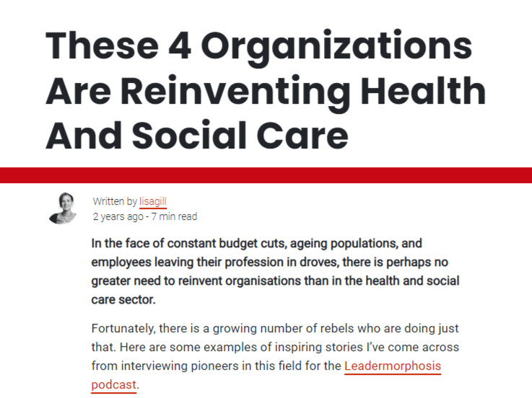Click the word "podcast" on the last line
Viewport: 532px width, 398px height.
tap(114, 384)
